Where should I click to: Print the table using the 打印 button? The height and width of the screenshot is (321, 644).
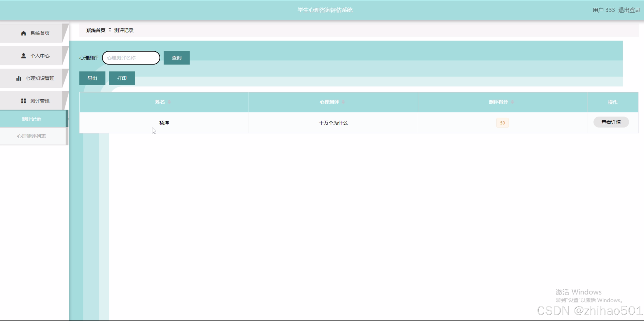[x=122, y=78]
